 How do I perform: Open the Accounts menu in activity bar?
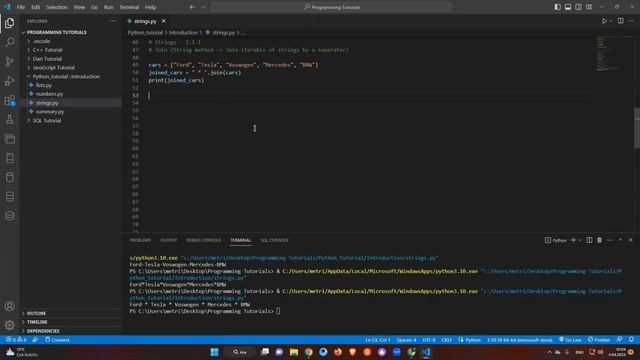click(10, 306)
